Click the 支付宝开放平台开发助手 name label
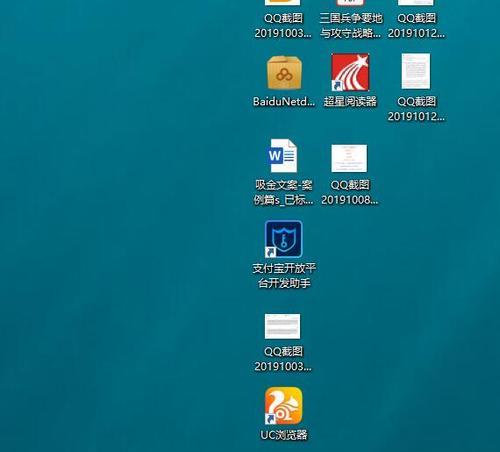The height and width of the screenshot is (452, 500). (284, 276)
